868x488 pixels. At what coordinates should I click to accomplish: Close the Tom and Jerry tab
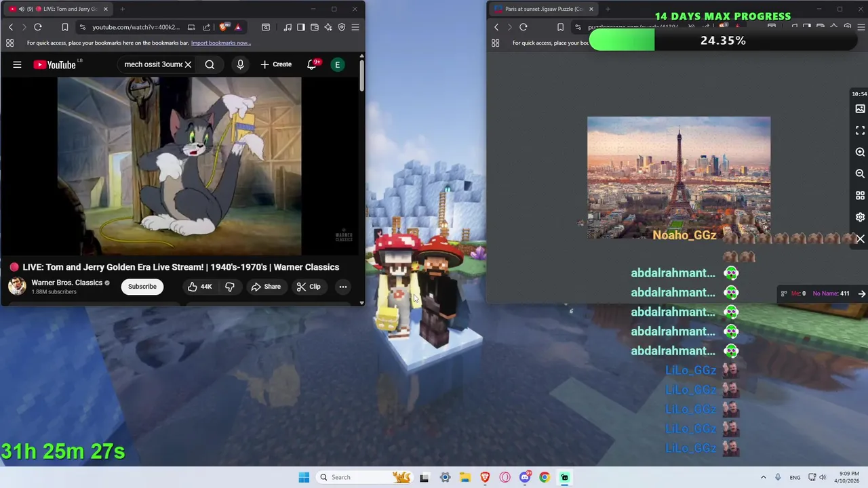tap(105, 9)
